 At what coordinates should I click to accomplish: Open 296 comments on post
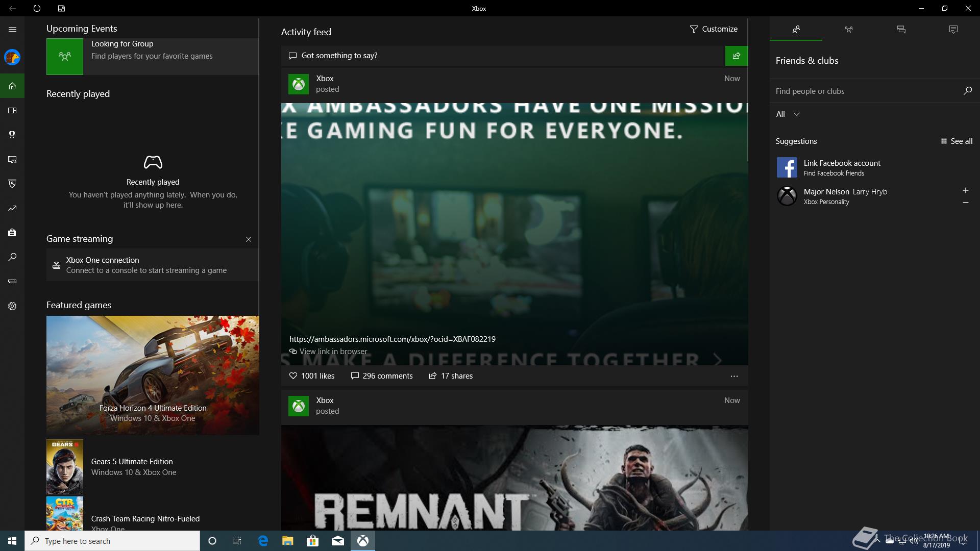tap(382, 376)
